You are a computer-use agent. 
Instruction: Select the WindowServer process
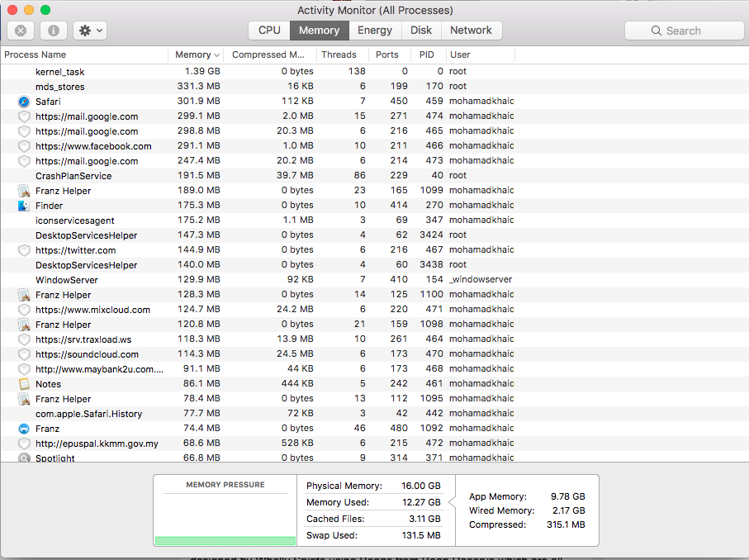click(x=66, y=279)
